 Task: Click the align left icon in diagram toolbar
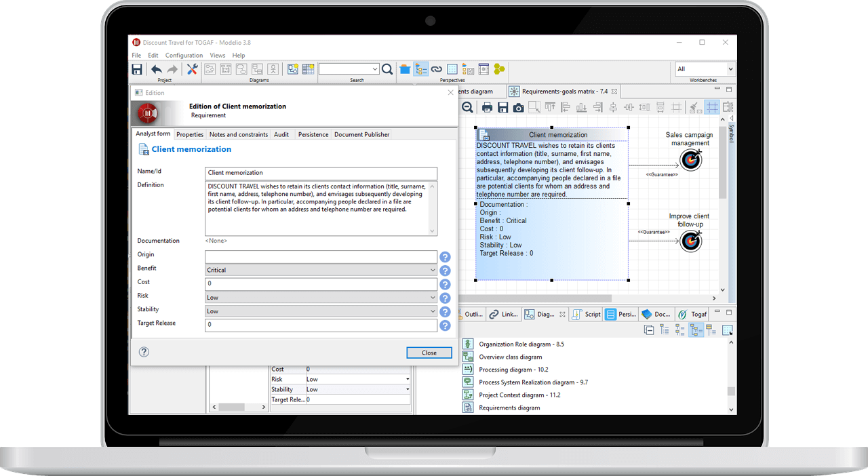click(x=566, y=107)
